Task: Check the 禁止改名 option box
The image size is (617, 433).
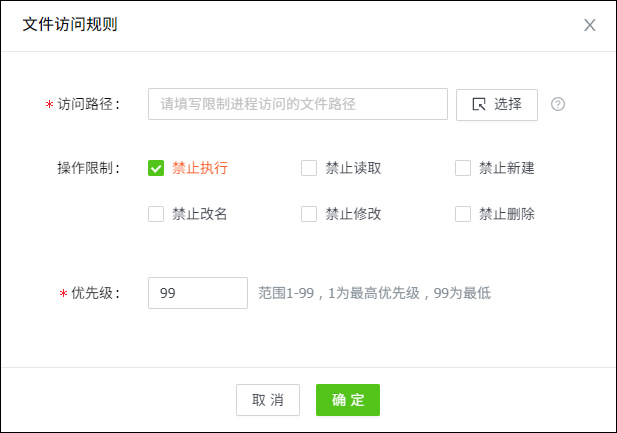Action: pyautogui.click(x=156, y=214)
